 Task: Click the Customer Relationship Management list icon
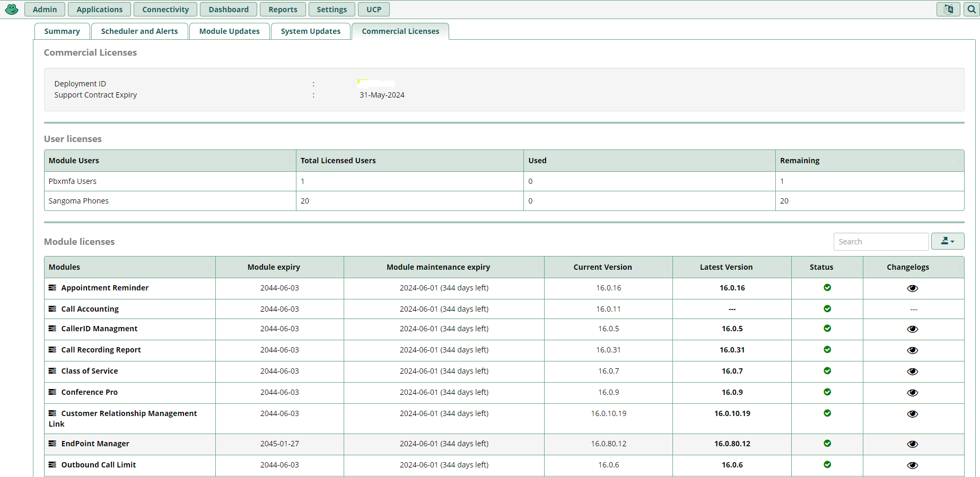(x=52, y=413)
